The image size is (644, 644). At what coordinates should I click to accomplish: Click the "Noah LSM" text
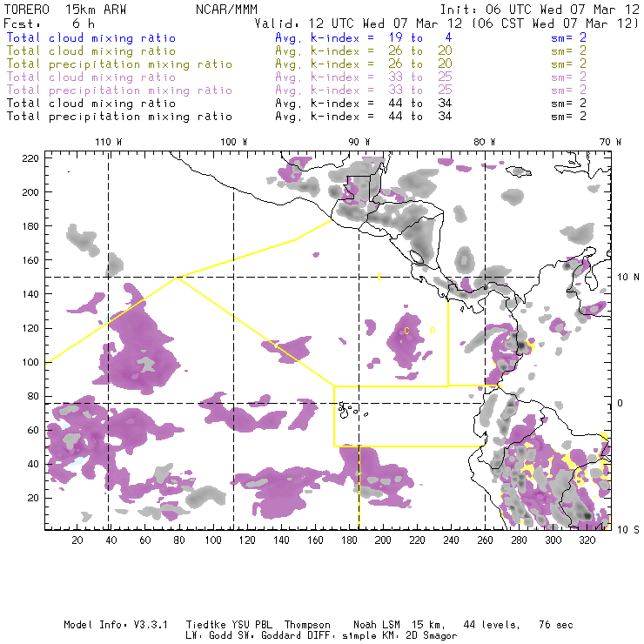(377, 625)
